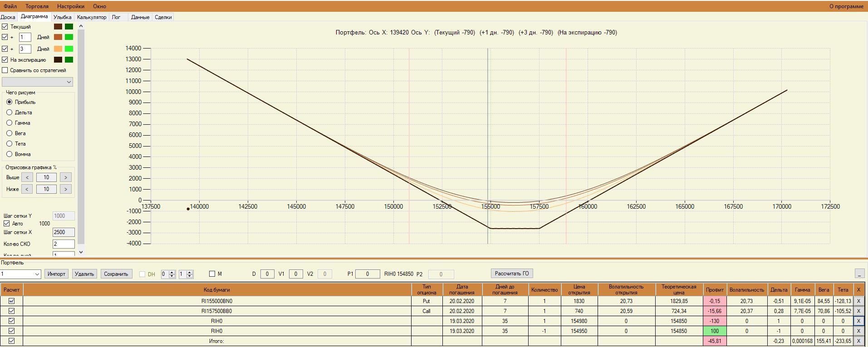This screenshot has height=347, width=868.
Task: Open the portfolio number dropdown showing 1
Action: coord(20,274)
